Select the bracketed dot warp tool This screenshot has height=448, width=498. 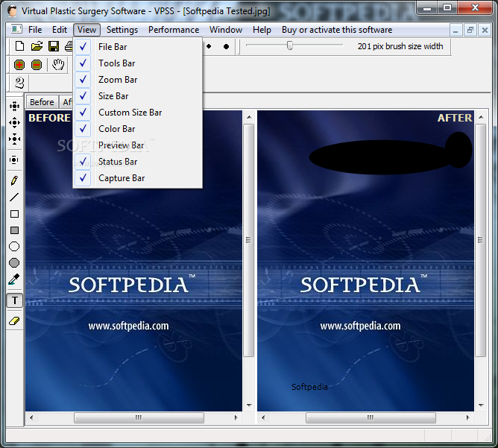(14, 160)
